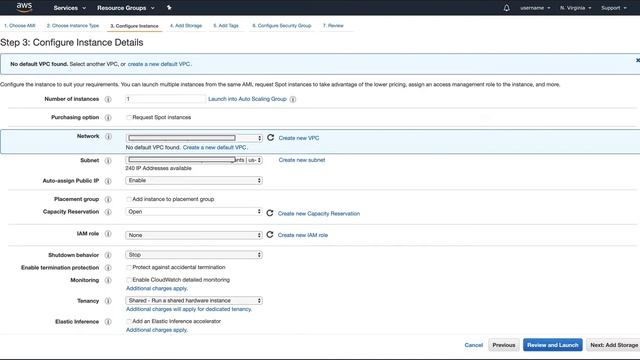The image size is (640, 360).
Task: Go to 6. Configure Security Group step
Action: (x=282, y=26)
